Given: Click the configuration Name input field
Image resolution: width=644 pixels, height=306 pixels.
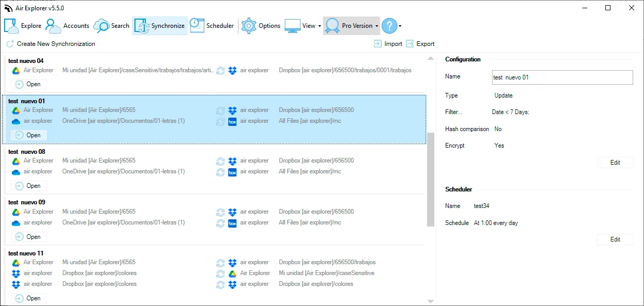Looking at the screenshot, I should click(x=563, y=77).
